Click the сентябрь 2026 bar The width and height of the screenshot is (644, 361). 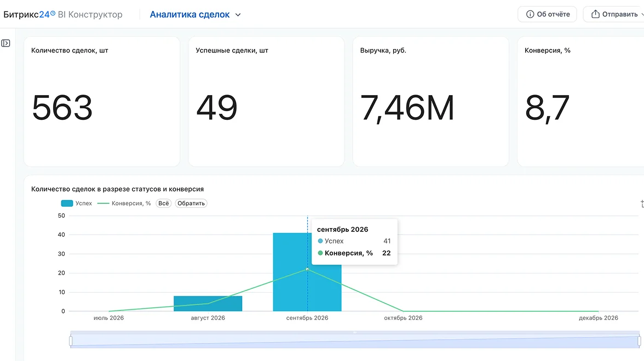tap(307, 272)
